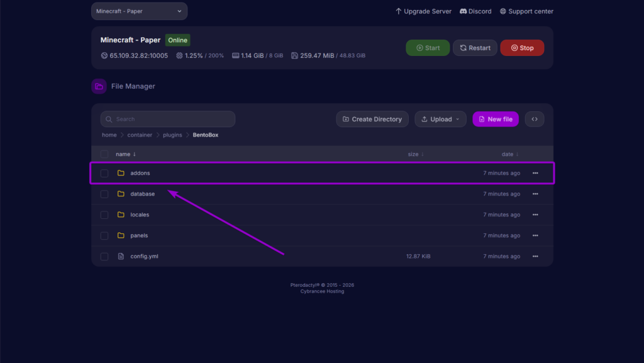
Task: Open the Minecraft - Paper server dropdown
Action: [x=139, y=11]
